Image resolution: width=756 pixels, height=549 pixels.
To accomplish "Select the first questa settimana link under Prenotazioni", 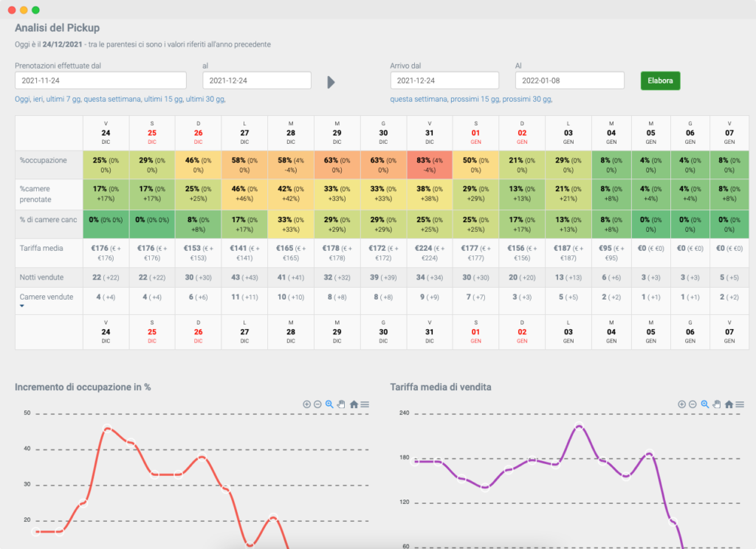I will coord(112,99).
